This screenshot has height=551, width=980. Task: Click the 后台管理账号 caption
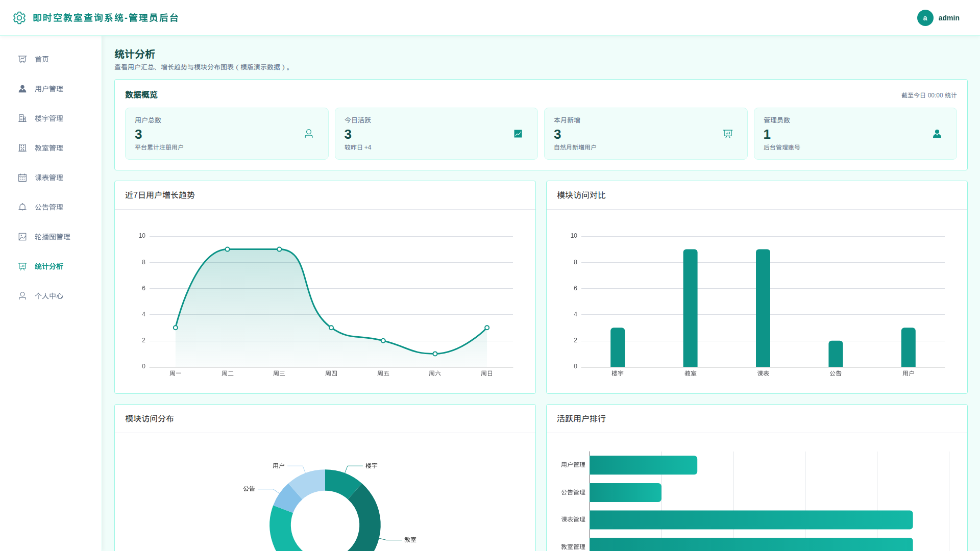point(782,147)
